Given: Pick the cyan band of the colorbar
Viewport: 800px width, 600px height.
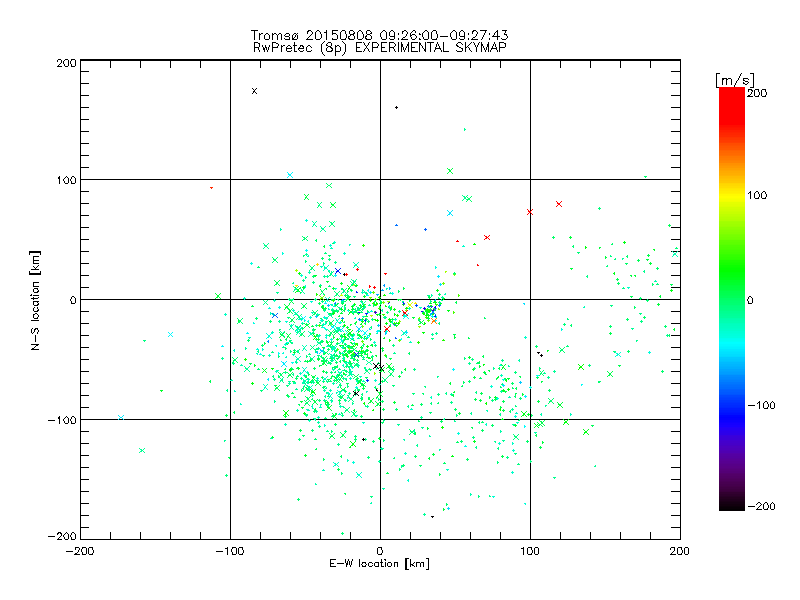Looking at the screenshot, I should pos(732,347).
